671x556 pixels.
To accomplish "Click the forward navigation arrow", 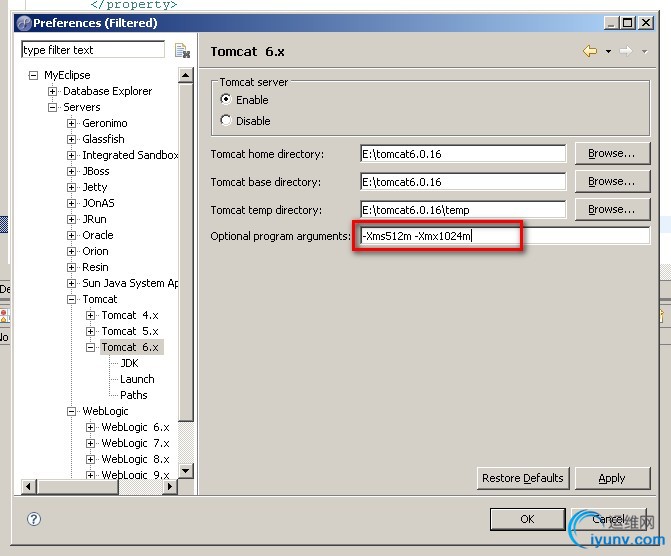I will click(x=626, y=51).
